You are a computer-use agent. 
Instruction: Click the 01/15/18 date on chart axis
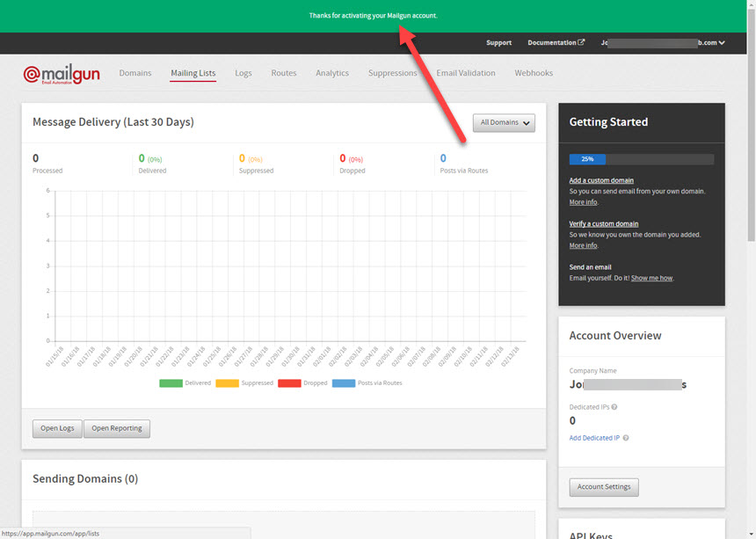[x=55, y=356]
